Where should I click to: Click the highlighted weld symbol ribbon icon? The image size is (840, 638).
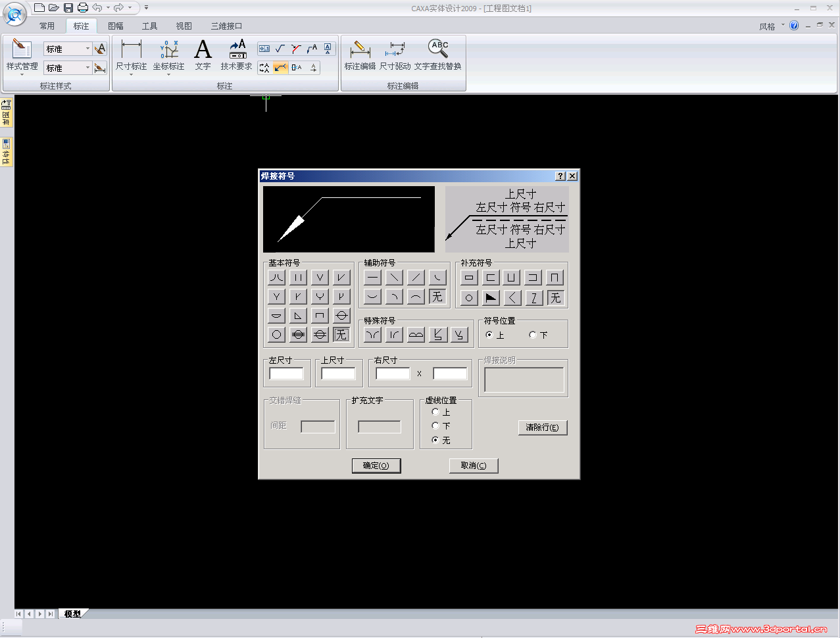coord(280,67)
